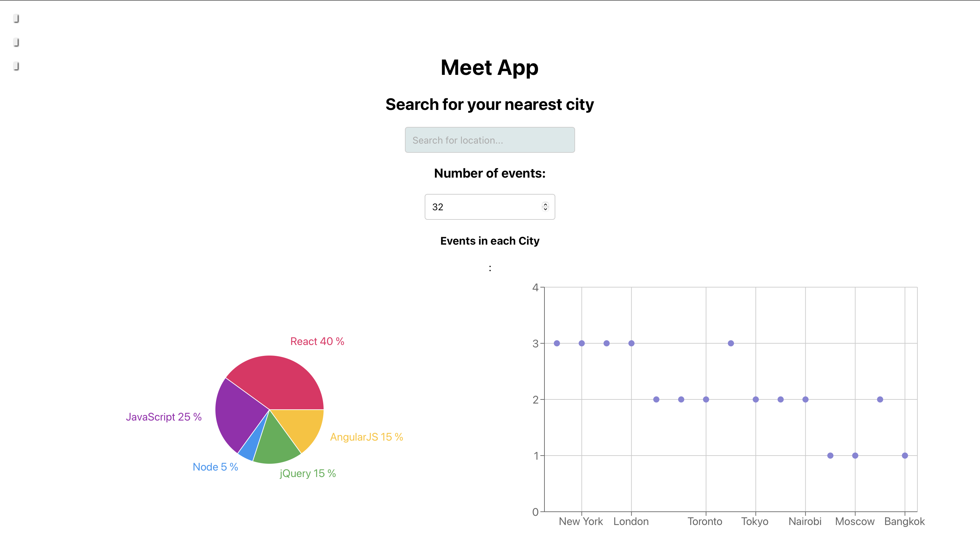Click scatter point above Nairobi label
The height and width of the screenshot is (558, 980).
pos(805,399)
